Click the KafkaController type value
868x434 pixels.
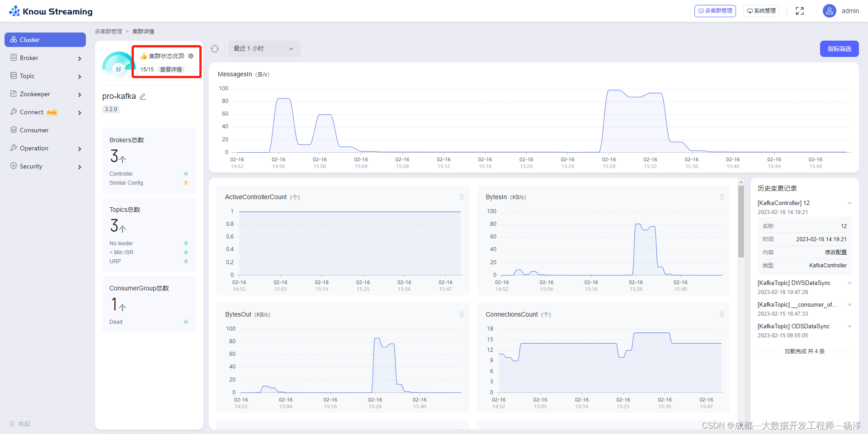828,266
